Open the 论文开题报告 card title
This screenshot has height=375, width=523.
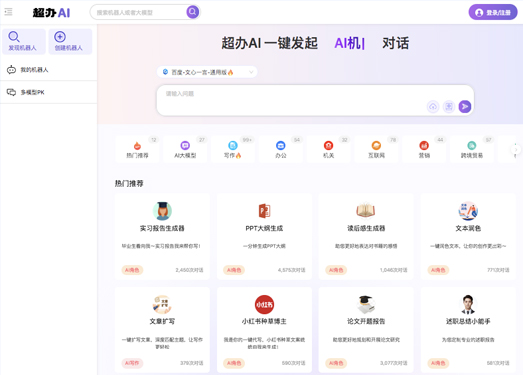[x=366, y=321]
